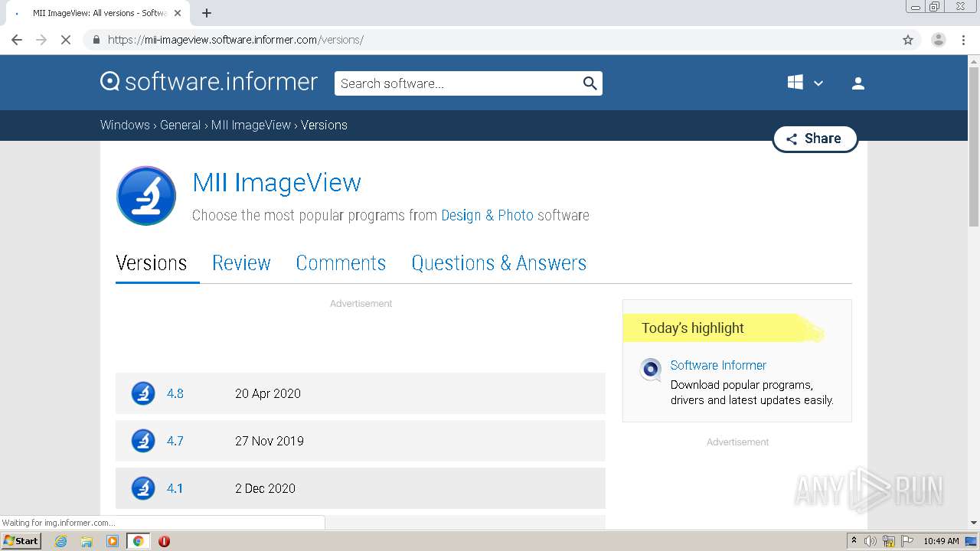980x551 pixels.
Task: Switch to the Comments tab
Action: coord(341,263)
